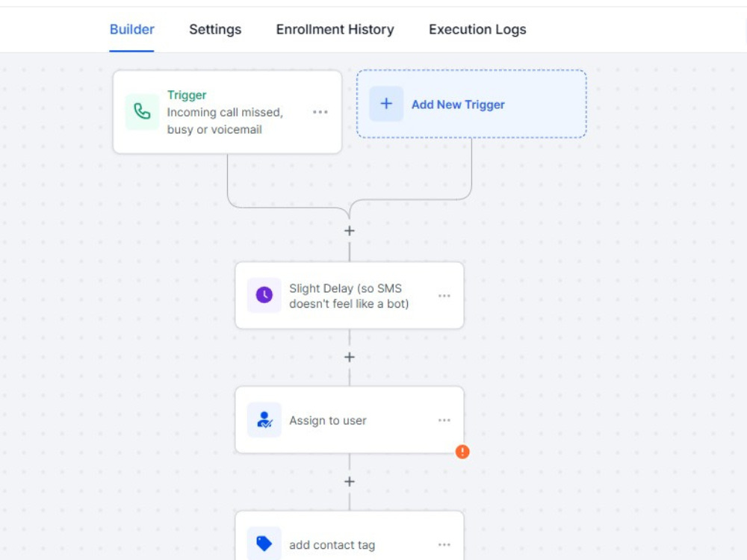This screenshot has height=560, width=747.
Task: Click the green phone trigger icon
Action: click(142, 112)
